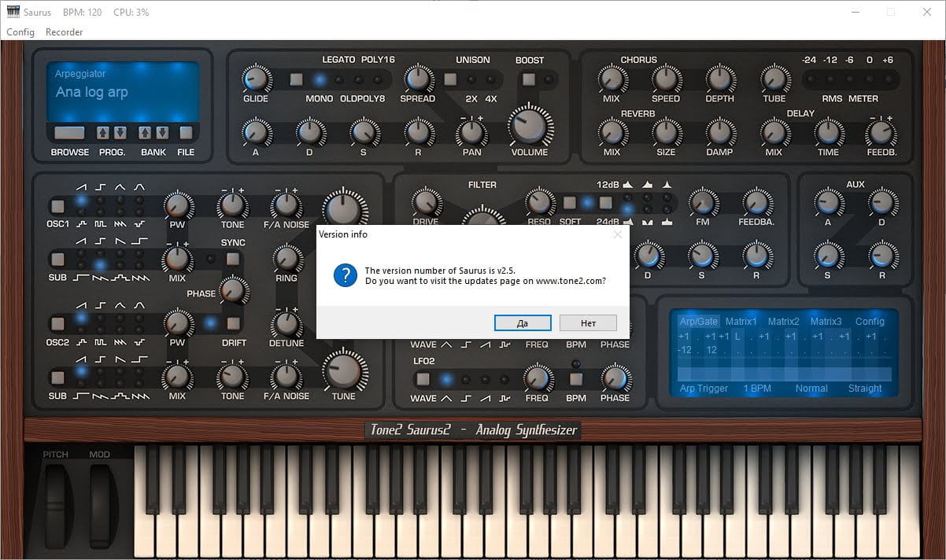The image size is (946, 560).
Task: Select LFO2 triangle wave icon
Action: click(446, 398)
